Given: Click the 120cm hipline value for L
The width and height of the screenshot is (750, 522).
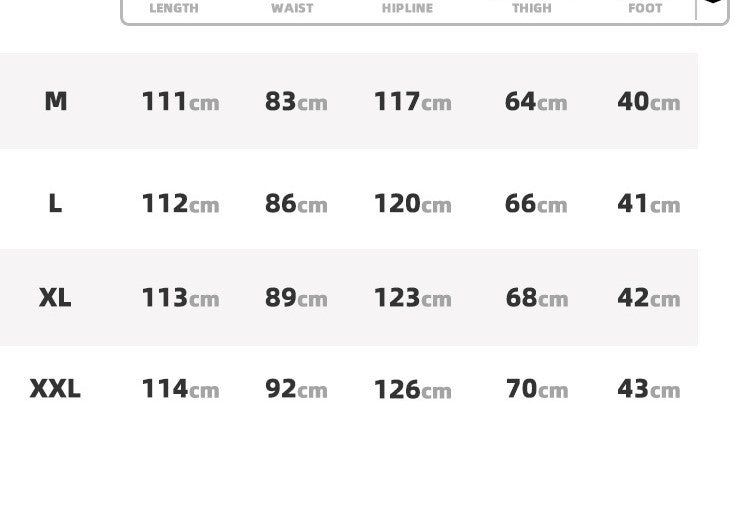Looking at the screenshot, I should click(413, 203).
